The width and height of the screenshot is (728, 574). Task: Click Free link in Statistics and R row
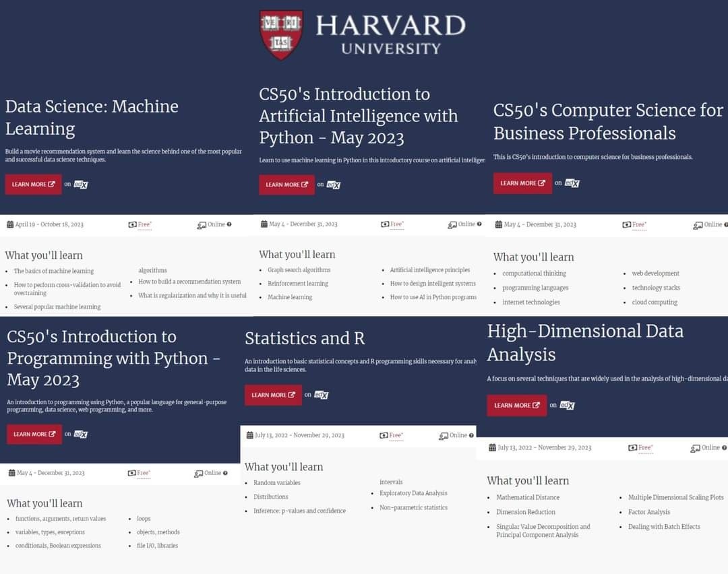(396, 435)
